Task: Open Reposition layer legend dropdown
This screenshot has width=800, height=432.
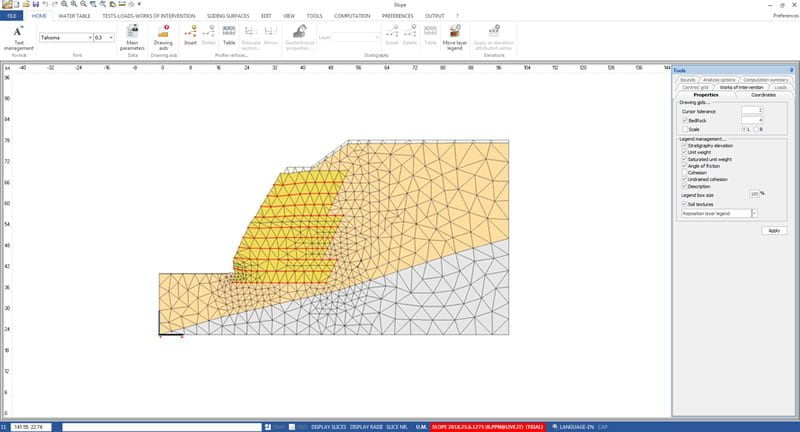Action: click(754, 214)
